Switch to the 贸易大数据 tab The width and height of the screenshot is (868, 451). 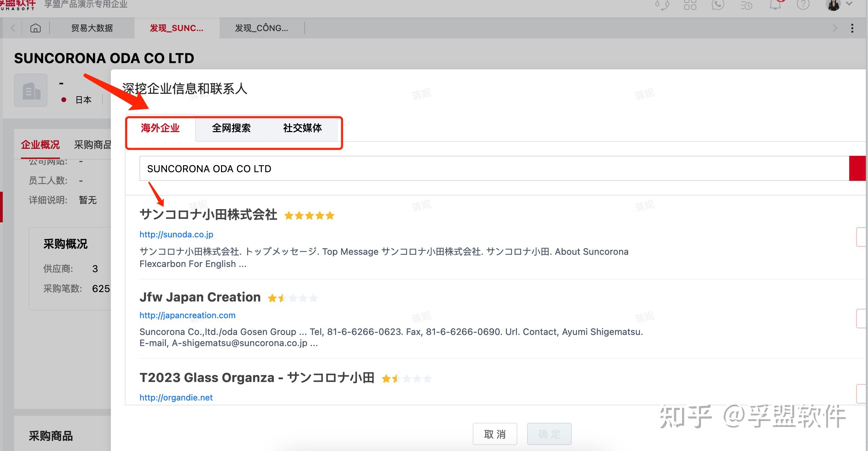point(92,28)
